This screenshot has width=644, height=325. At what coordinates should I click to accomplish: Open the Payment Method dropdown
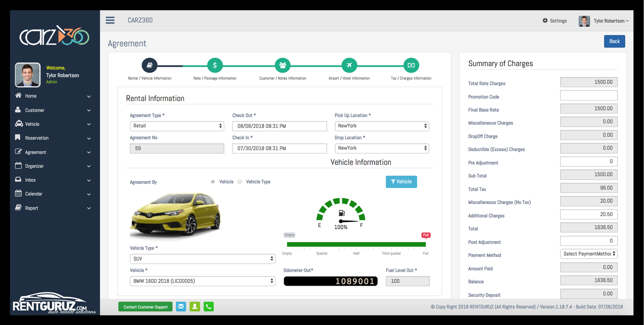coord(589,254)
